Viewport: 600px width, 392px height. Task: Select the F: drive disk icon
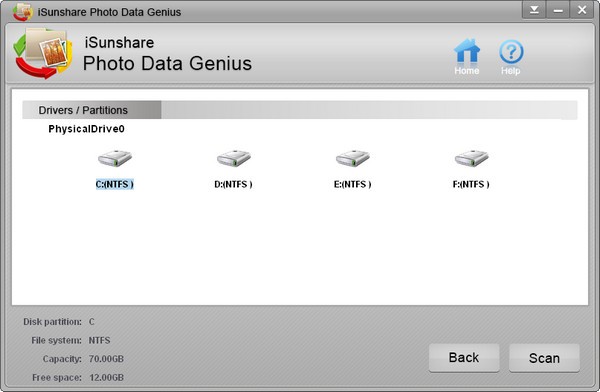point(471,158)
